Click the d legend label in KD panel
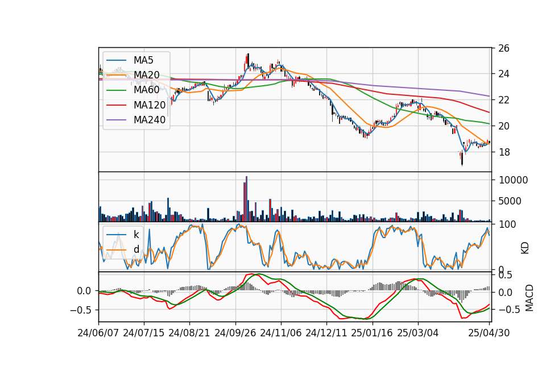The image size is (546, 392). coord(136,249)
